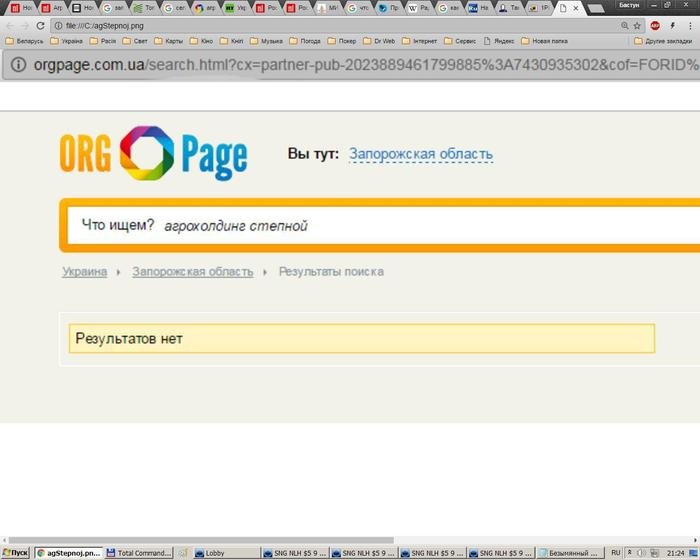The image size is (700, 560).
Task: Open the Dr Web bookmarks folder
Action: click(x=379, y=41)
